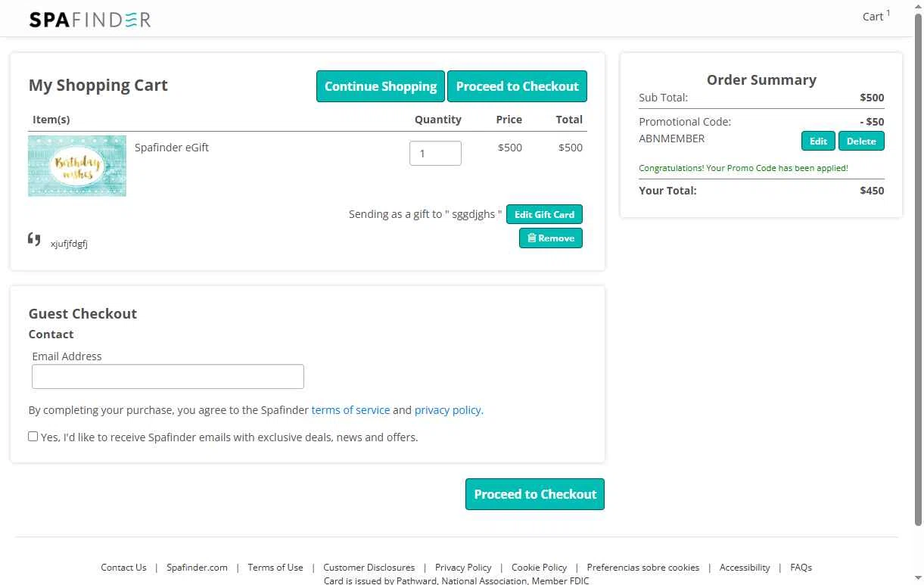Click the quotation mark message icon
Image resolution: width=924 pixels, height=585 pixels.
point(34,239)
